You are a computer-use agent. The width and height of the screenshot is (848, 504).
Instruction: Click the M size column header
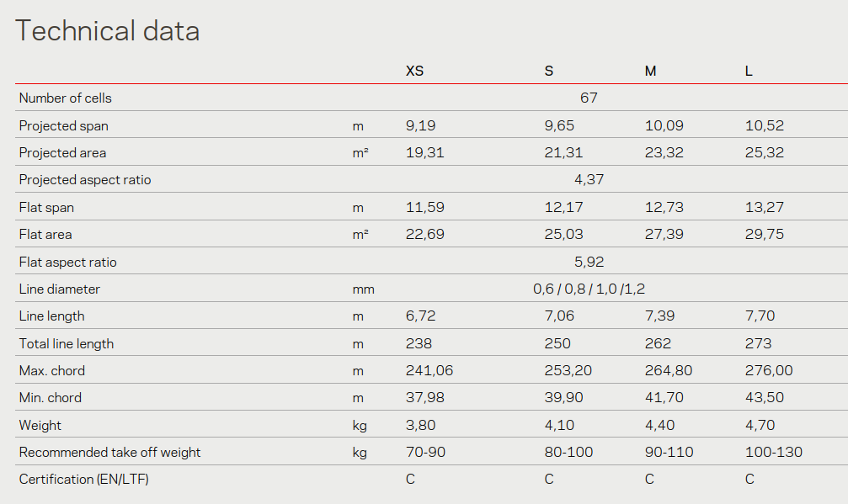pos(650,72)
